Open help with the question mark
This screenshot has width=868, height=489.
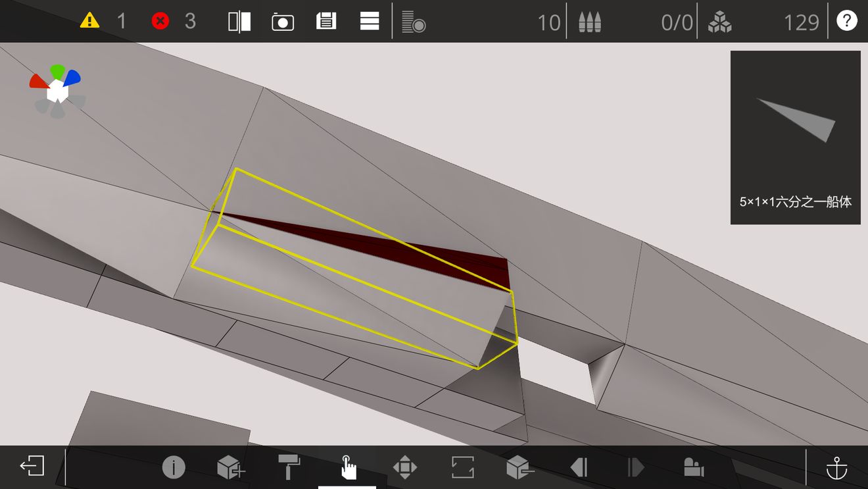[846, 20]
